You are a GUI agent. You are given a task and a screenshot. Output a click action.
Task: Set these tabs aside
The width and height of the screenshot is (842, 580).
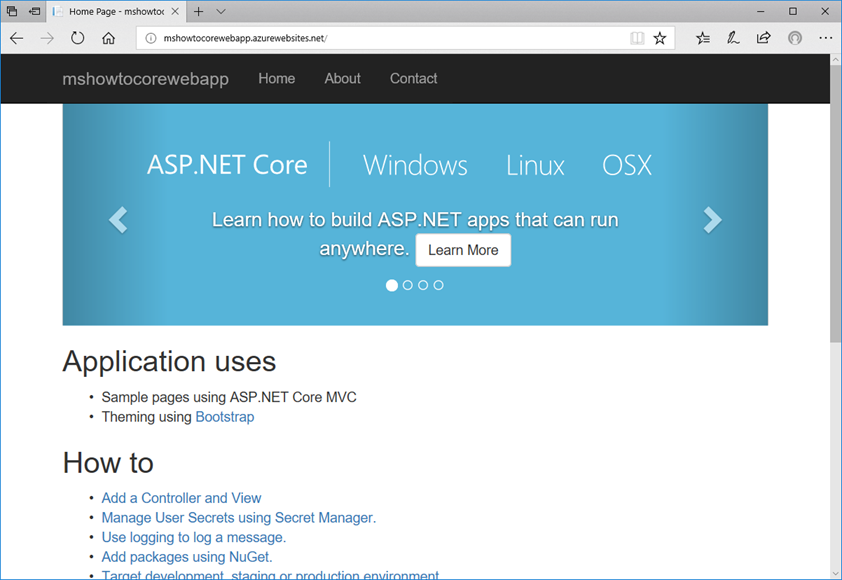click(35, 11)
